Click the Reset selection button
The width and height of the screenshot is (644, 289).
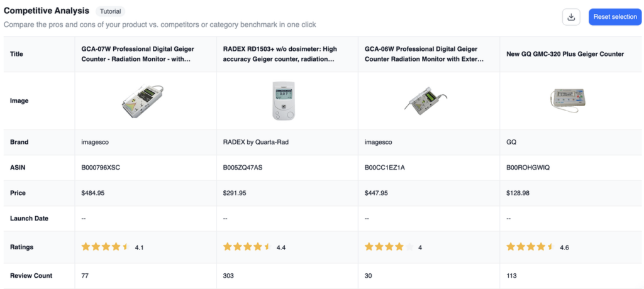[615, 17]
